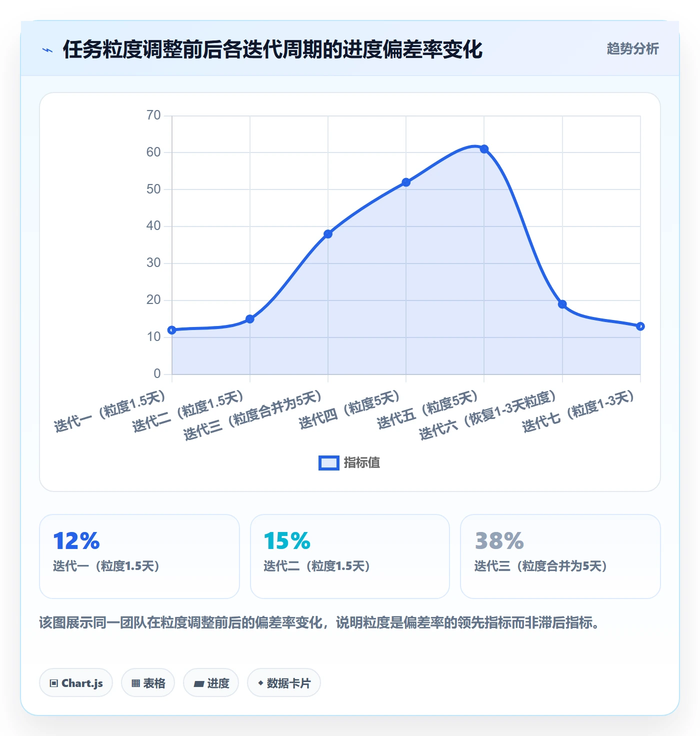Select the 迭代四 data point at 52
Viewport: 700px width, 736px height.
406,182
